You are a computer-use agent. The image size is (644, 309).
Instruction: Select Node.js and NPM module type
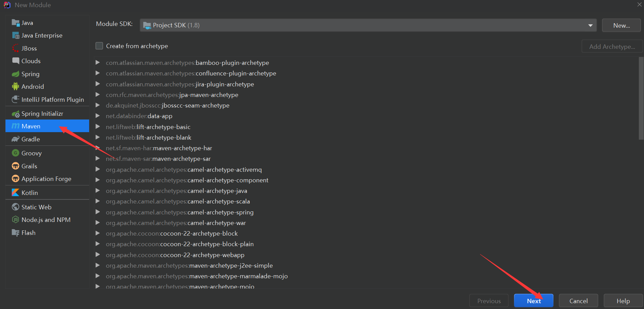coord(47,220)
